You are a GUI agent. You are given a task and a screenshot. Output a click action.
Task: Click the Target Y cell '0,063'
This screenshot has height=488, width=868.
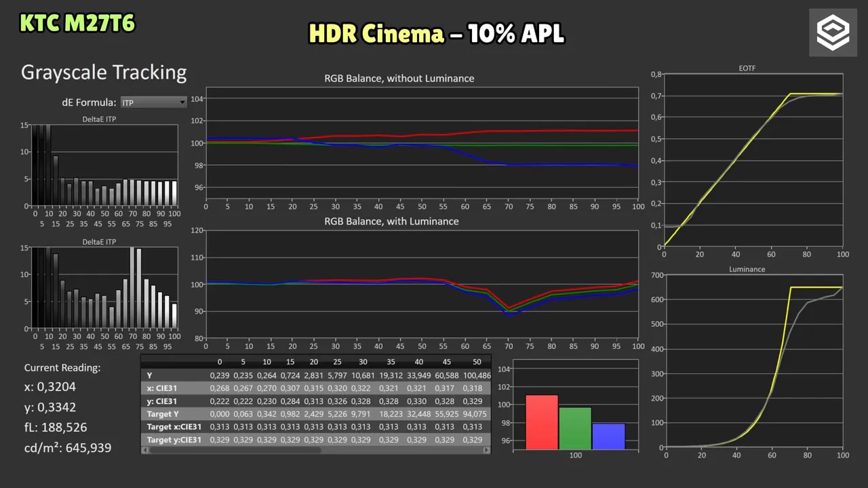click(x=243, y=414)
